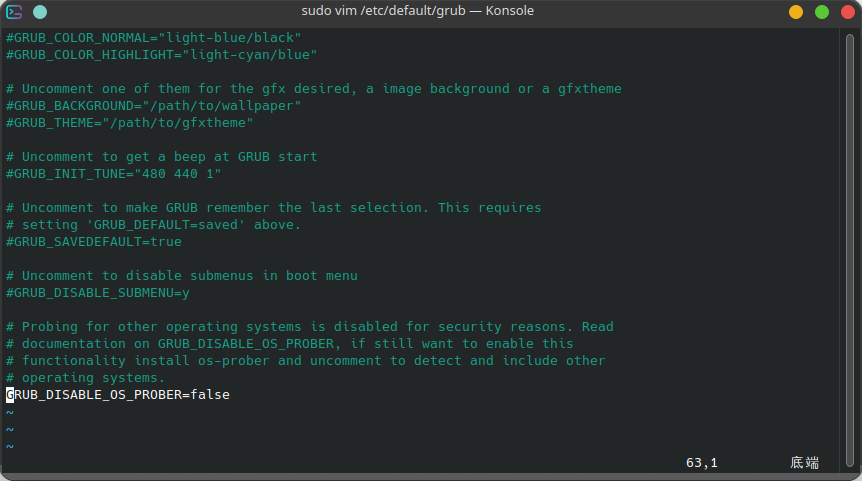
Task: Click the Konsole terminal icon in title bar
Action: (x=15, y=11)
